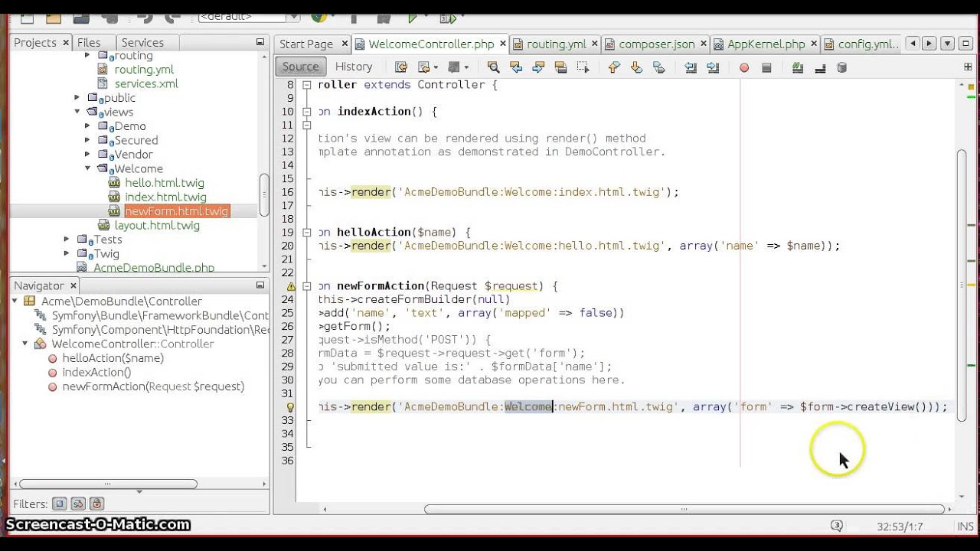Click the Find Selection magnifier icon
The image size is (980, 551).
493,67
